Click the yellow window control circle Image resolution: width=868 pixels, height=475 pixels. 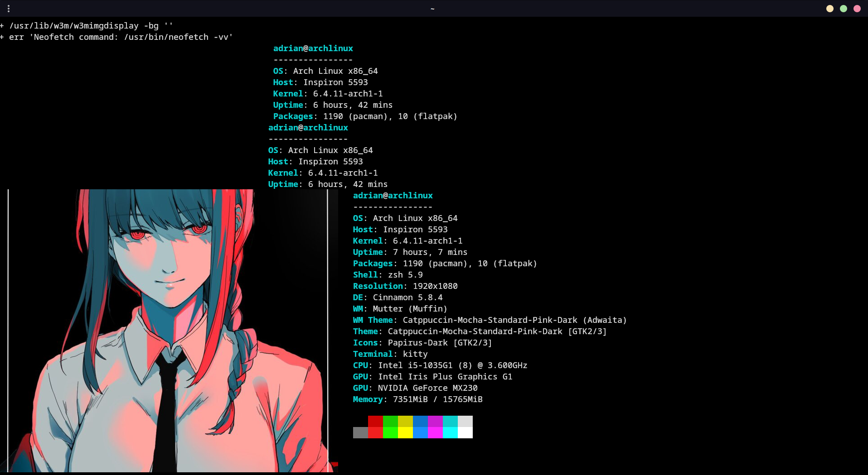pyautogui.click(x=829, y=8)
